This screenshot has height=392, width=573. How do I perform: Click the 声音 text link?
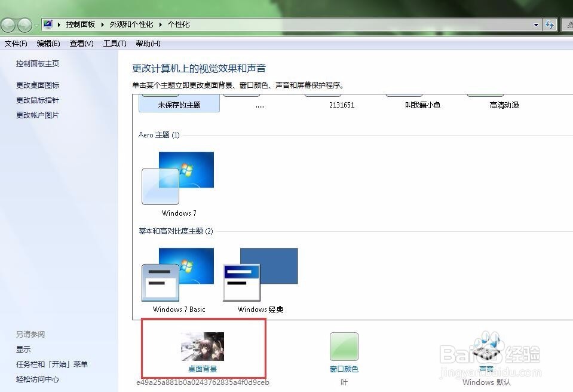486,369
